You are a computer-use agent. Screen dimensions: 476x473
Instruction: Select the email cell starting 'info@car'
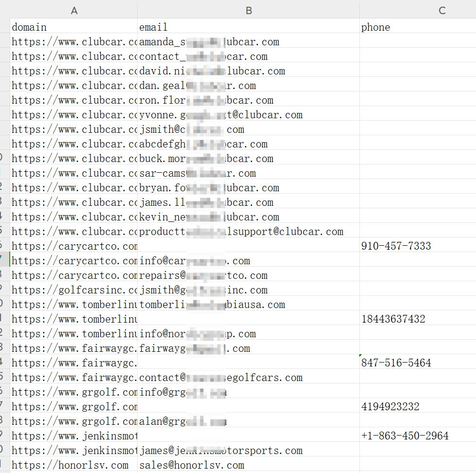248,260
